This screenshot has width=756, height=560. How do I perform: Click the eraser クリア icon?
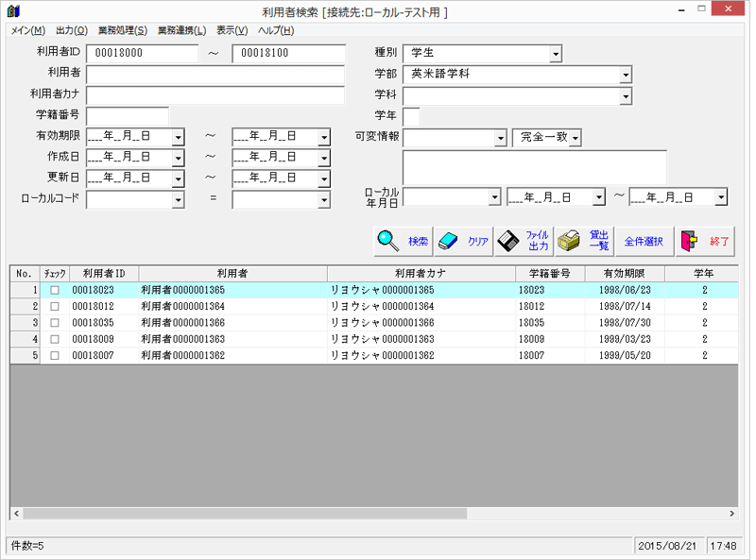point(448,241)
